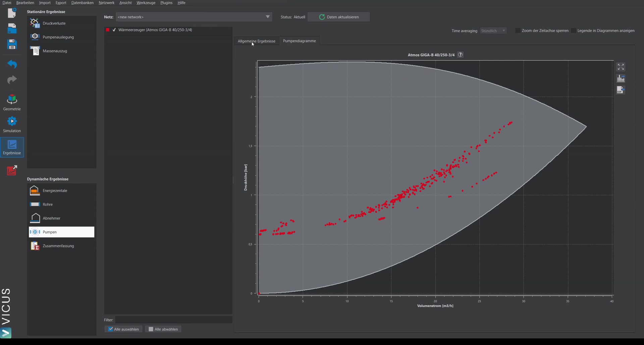Viewport: 644px width, 345px height.
Task: Open Pumpenauslegung results
Action: pos(62,37)
